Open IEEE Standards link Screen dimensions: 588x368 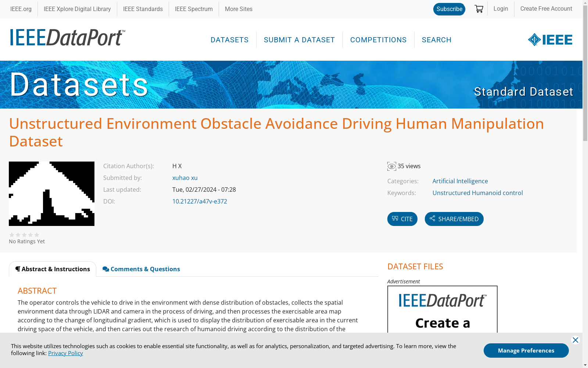coord(143,9)
